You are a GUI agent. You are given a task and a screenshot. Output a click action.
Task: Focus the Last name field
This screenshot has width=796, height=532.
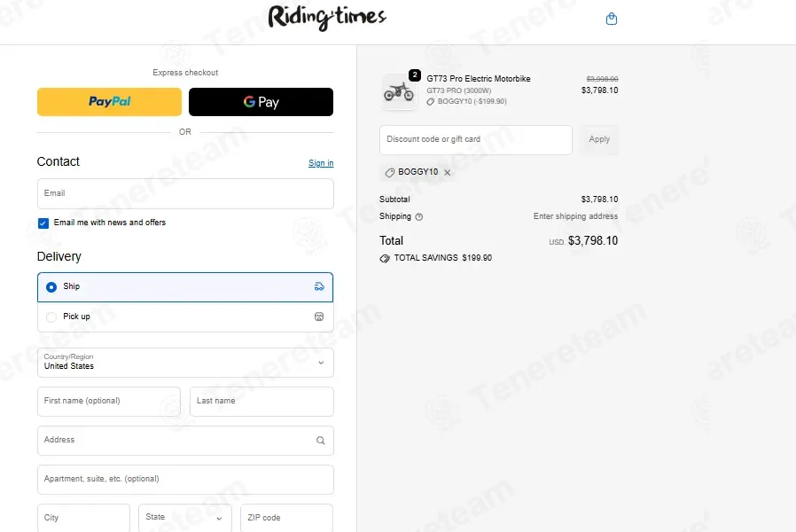[x=261, y=402]
